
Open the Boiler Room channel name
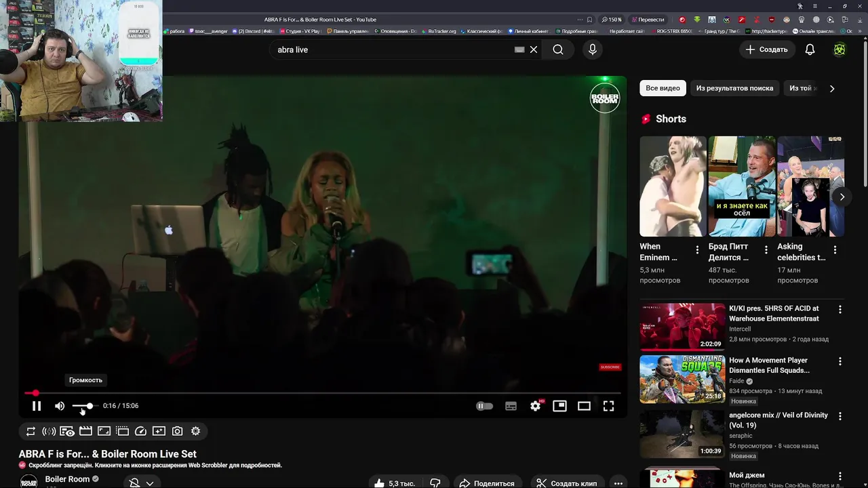(67, 479)
